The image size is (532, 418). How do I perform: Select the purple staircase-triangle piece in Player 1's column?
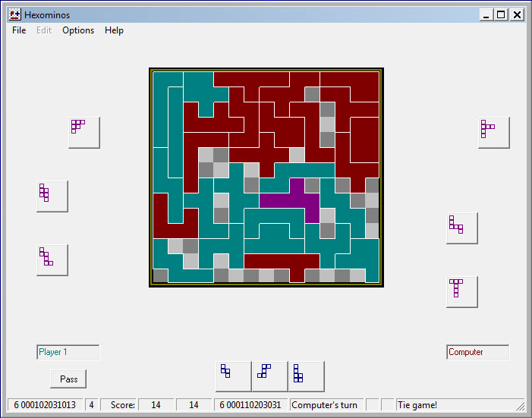tap(83, 132)
